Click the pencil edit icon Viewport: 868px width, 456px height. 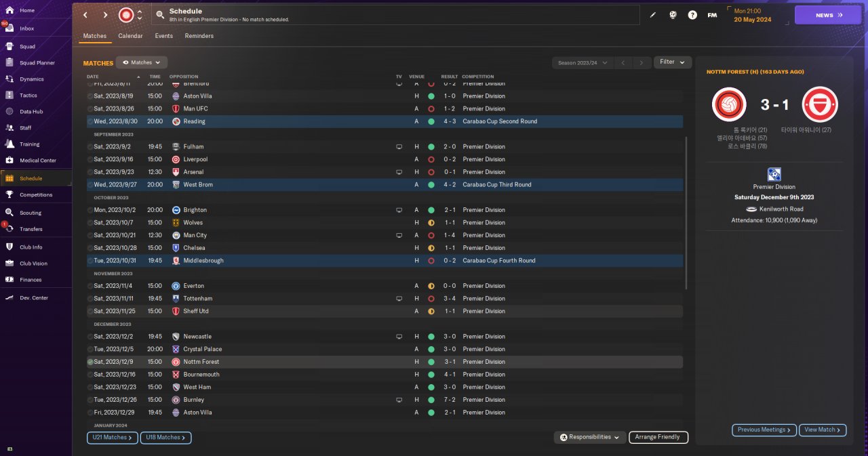[653, 15]
